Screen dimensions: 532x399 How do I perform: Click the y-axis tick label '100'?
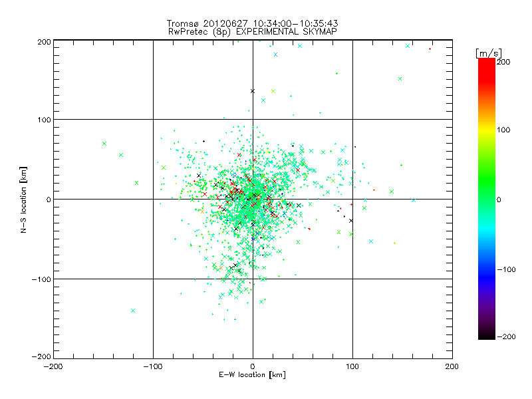(44, 120)
